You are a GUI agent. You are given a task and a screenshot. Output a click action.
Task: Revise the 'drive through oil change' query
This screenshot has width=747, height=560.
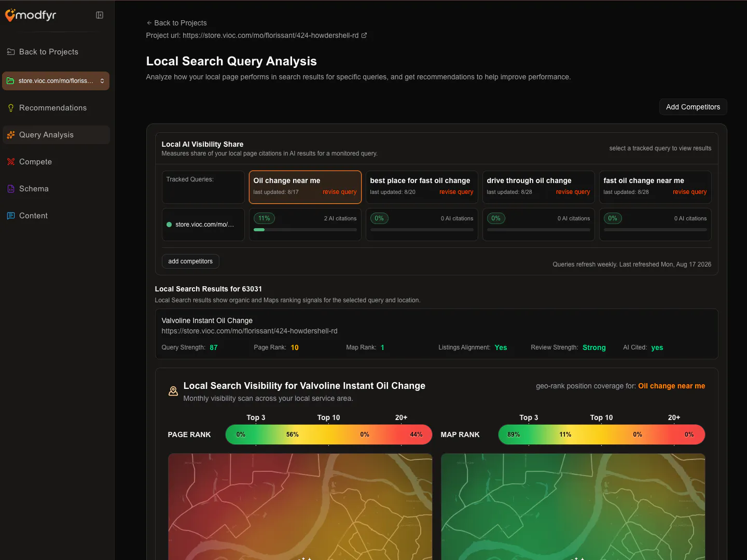573,192
